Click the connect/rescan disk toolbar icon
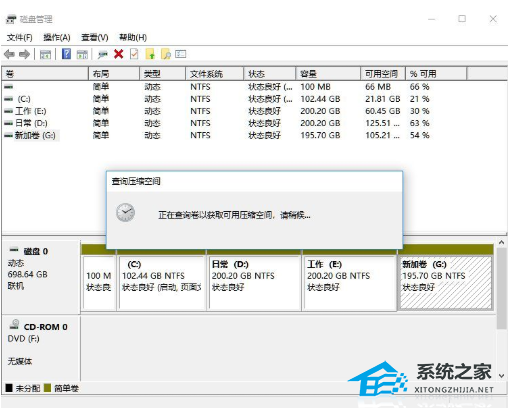This screenshot has width=509, height=408. coord(103,54)
